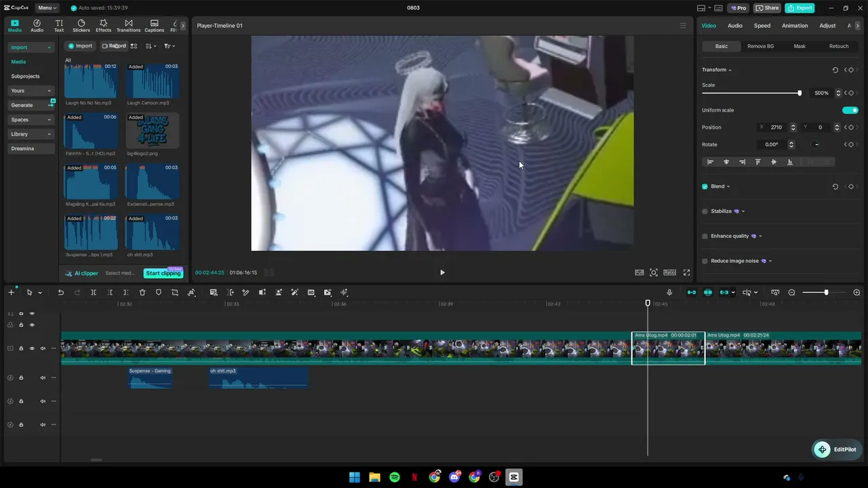This screenshot has width=868, height=488.
Task: Click the Record button in media panel
Action: point(114,46)
